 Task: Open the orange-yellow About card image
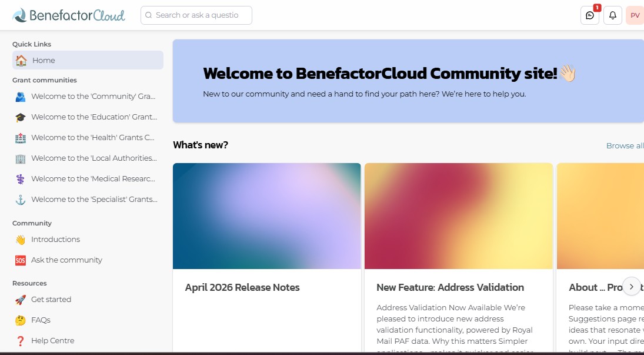600,216
